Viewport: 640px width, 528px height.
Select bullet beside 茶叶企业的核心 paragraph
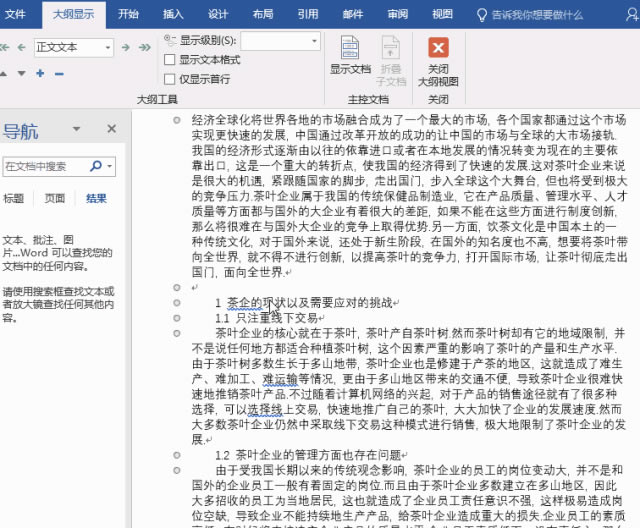tap(177, 333)
